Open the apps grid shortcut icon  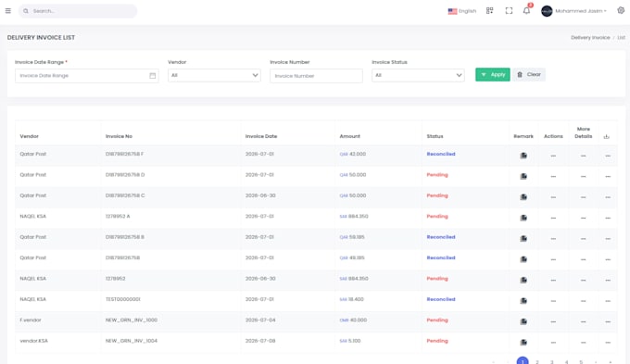(x=489, y=11)
